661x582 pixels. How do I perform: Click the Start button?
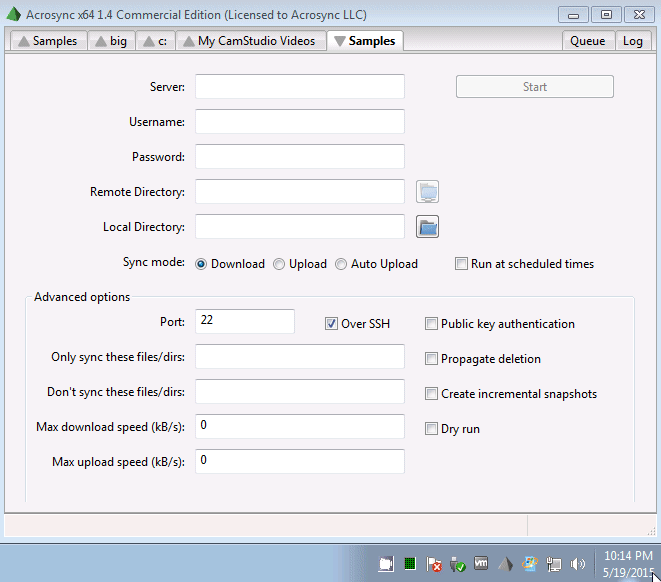coord(535,87)
